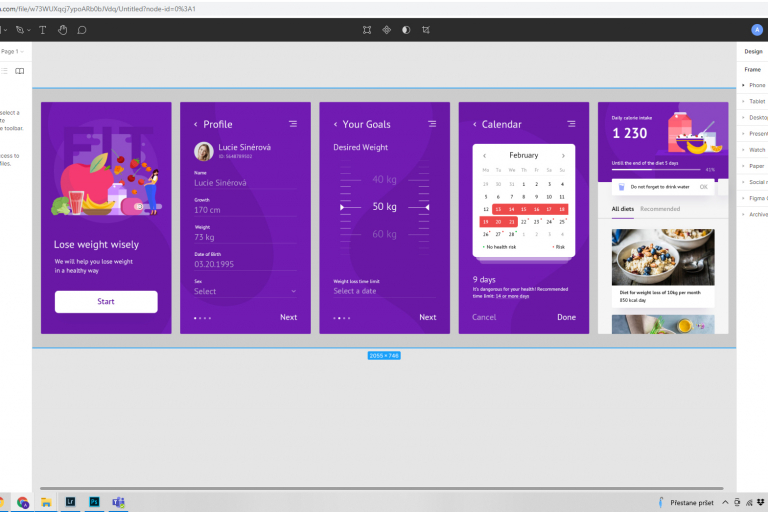Open the hamburger menu on Profile screen
This screenshot has width=768, height=512.
(x=293, y=124)
